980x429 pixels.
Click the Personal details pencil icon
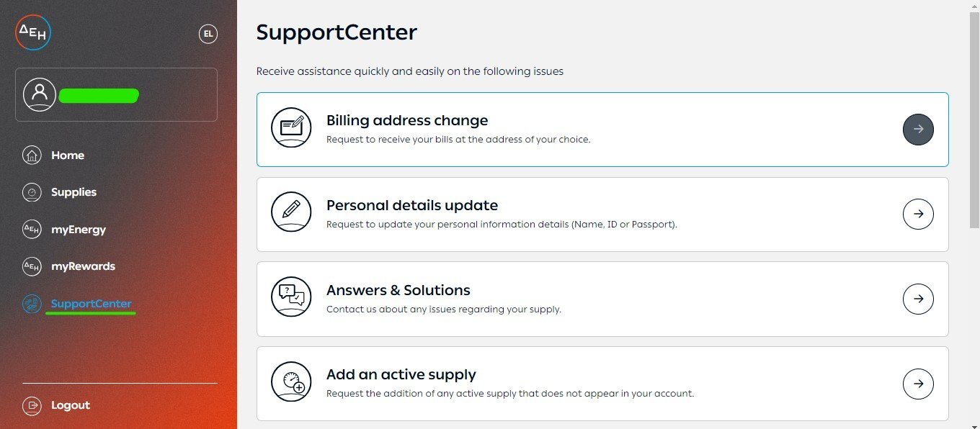[x=291, y=212]
